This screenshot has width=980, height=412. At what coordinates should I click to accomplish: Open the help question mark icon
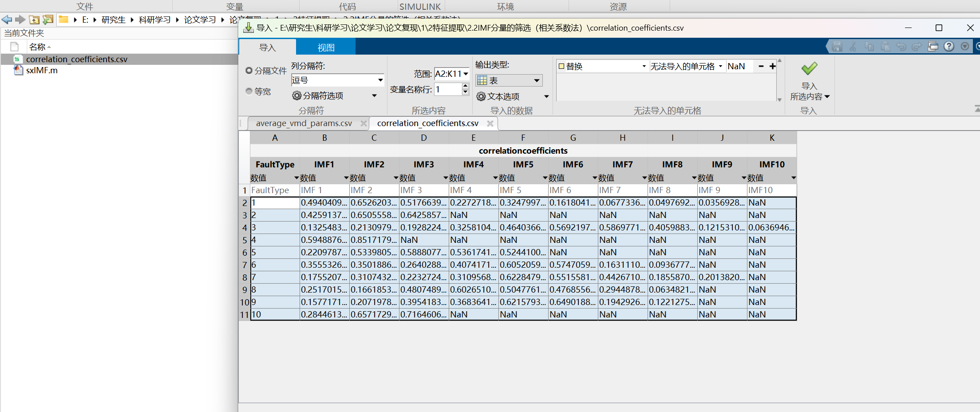pyautogui.click(x=948, y=47)
